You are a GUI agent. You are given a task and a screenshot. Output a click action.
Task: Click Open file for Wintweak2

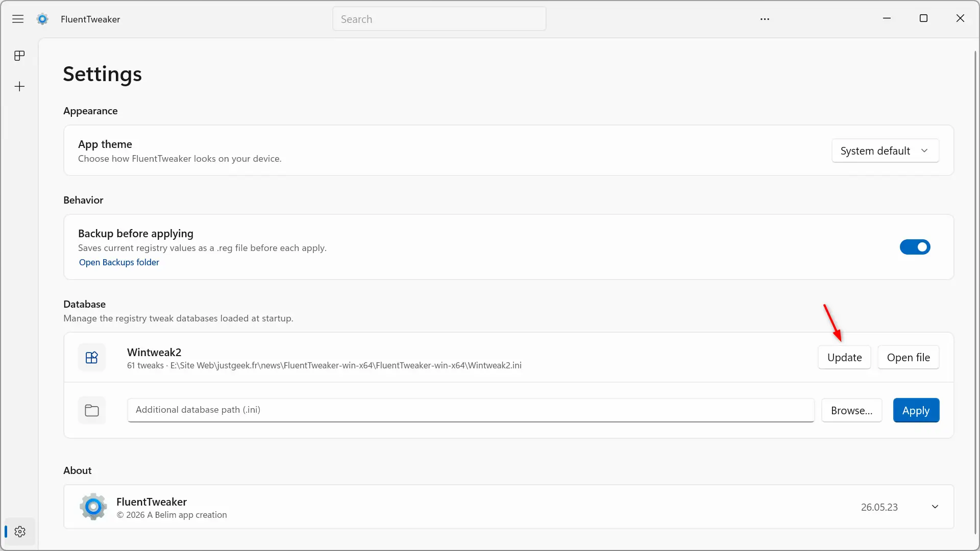click(x=909, y=357)
